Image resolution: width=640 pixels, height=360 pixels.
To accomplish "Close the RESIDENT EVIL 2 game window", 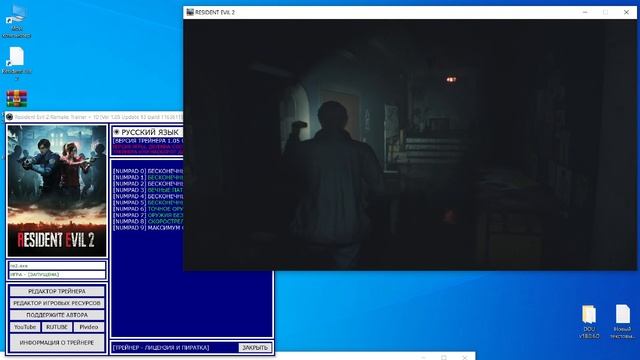I will (x=627, y=12).
